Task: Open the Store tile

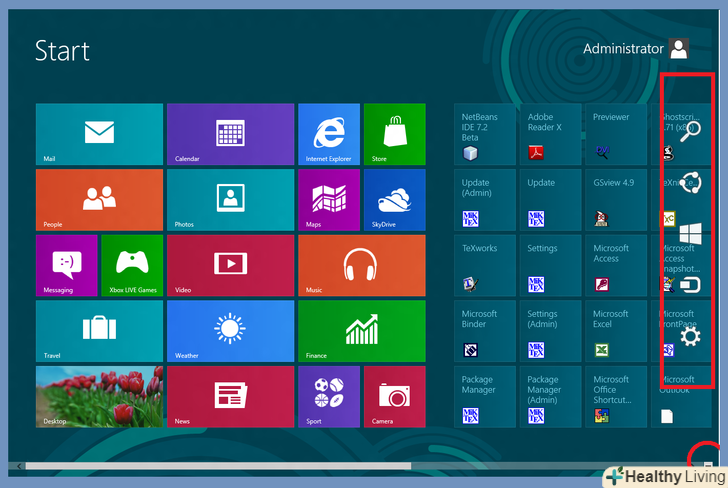Action: (394, 134)
